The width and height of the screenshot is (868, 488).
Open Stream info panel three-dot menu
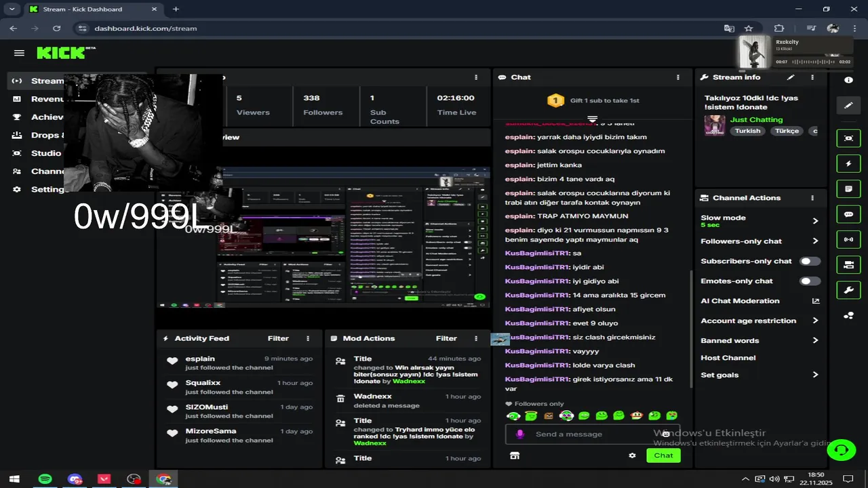pyautogui.click(x=814, y=77)
